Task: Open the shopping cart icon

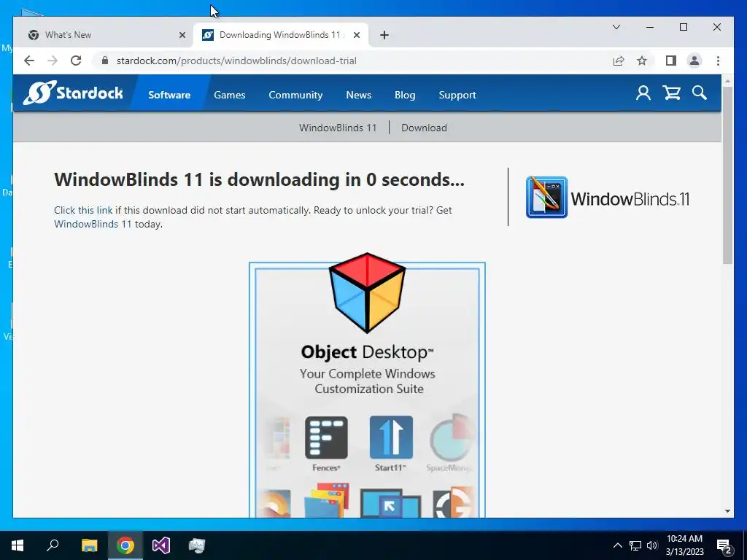Action: tap(672, 93)
